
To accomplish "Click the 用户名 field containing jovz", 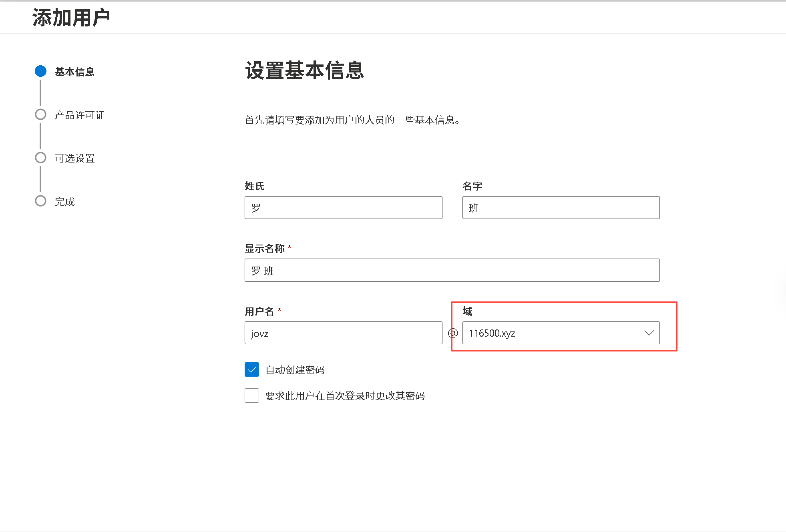I will tap(343, 333).
